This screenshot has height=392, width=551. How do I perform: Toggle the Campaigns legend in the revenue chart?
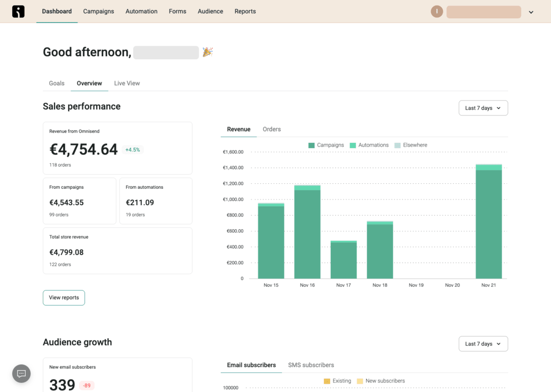tap(325, 145)
